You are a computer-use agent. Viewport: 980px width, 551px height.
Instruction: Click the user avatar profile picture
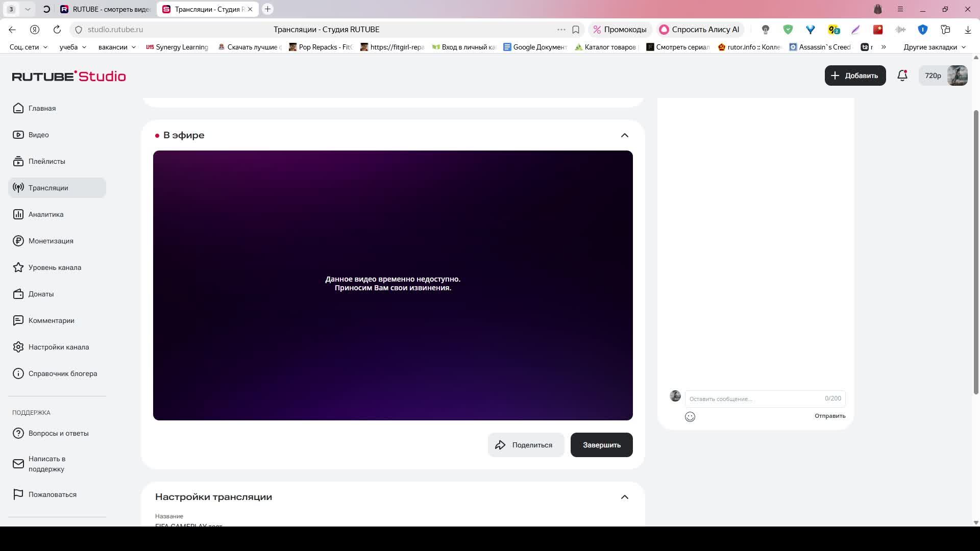957,76
